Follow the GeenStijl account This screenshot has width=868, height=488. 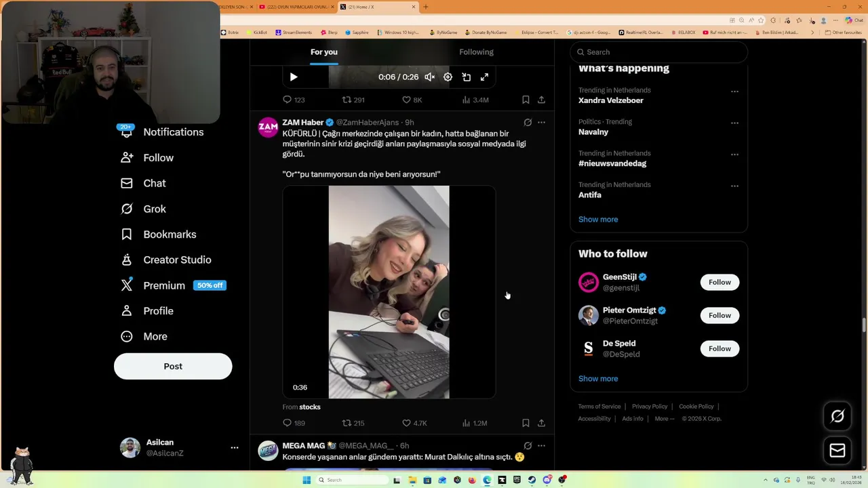click(x=719, y=282)
